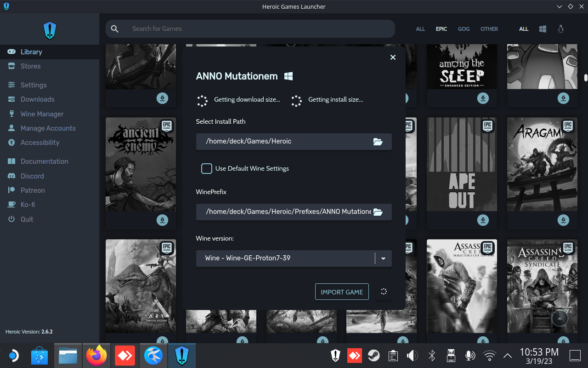Select the ALL platforms filter
The width and height of the screenshot is (588, 368).
point(524,29)
